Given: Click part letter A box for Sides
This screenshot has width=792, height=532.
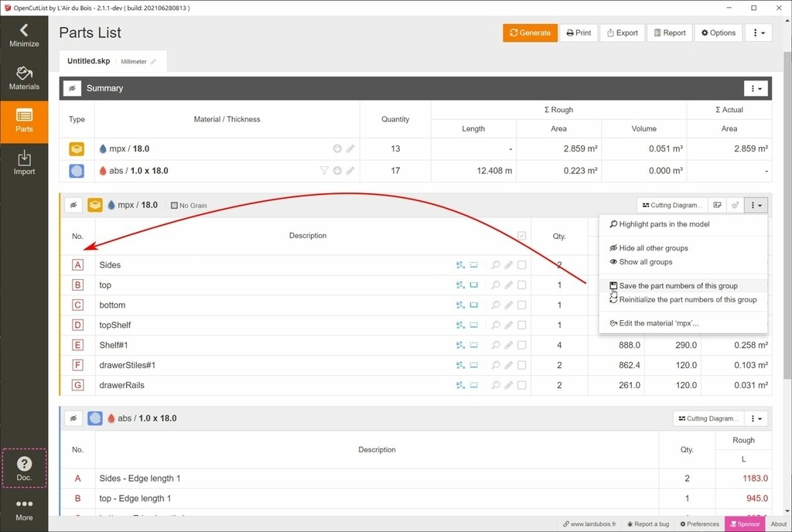Looking at the screenshot, I should click(x=77, y=265).
